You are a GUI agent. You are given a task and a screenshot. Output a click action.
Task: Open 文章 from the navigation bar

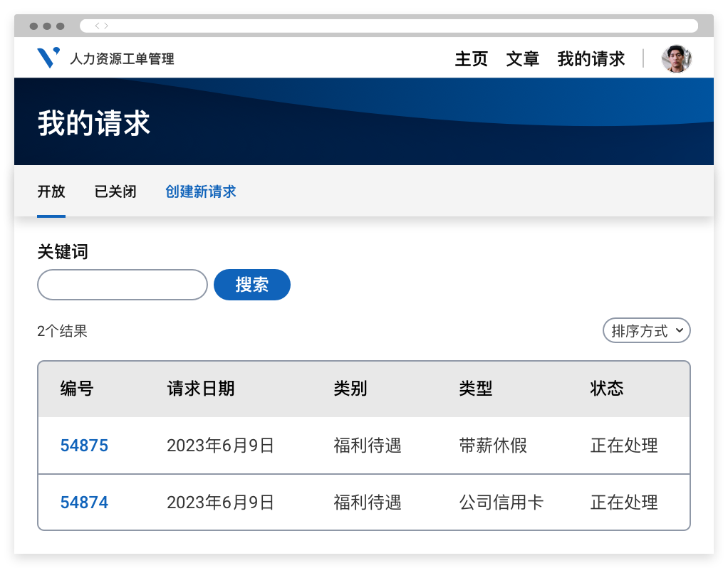coord(522,59)
